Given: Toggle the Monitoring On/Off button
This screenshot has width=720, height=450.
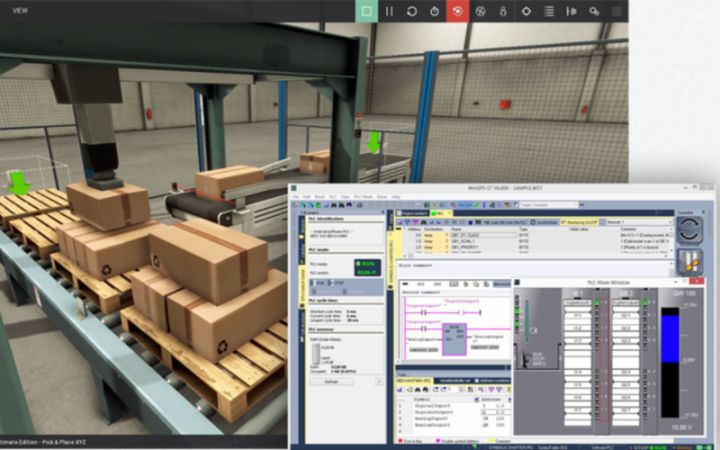Looking at the screenshot, I should click(581, 222).
